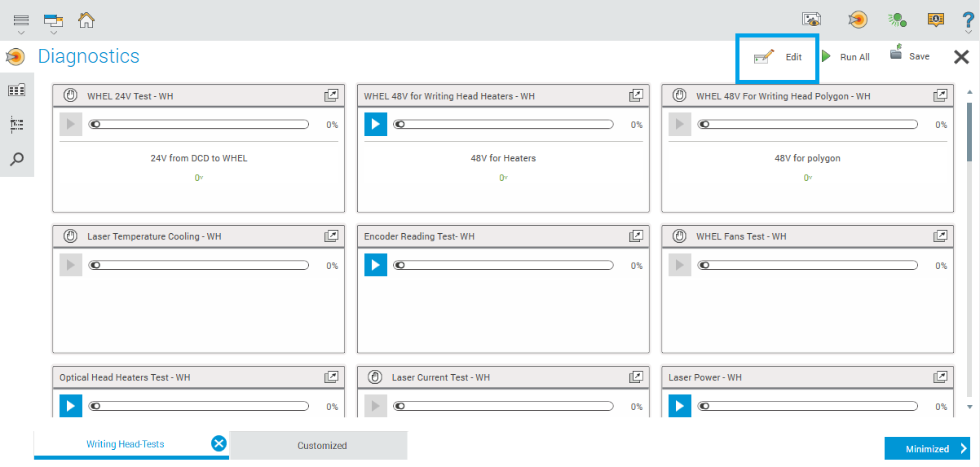Click the '24V from DCD to WHEL' label
Viewport: 980px width, 467px height.
[x=199, y=158]
